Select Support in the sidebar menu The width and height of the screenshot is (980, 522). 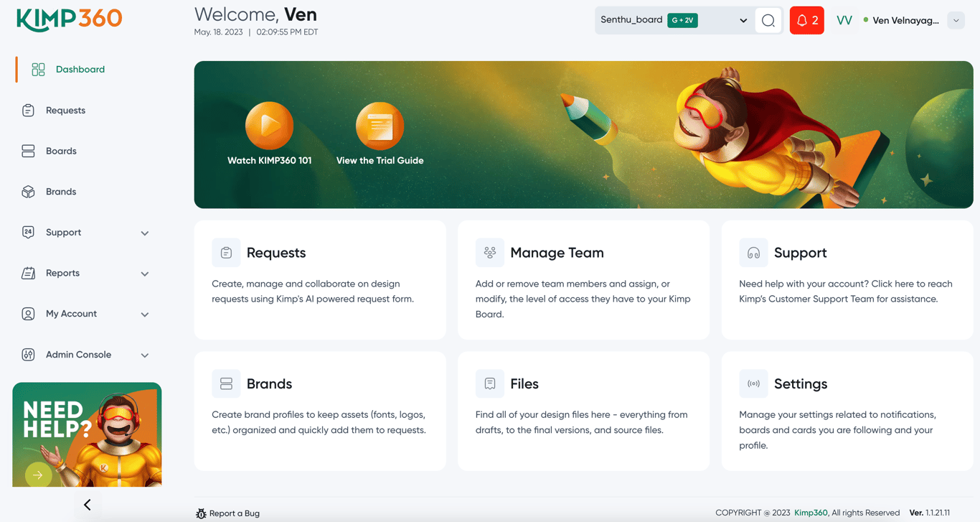click(x=63, y=233)
